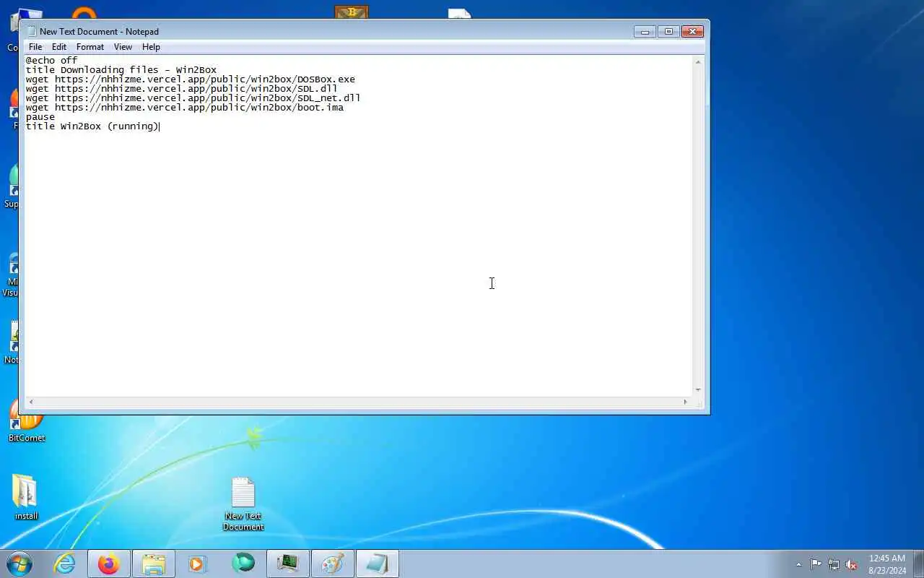Click the wget DOSBox.exe line
This screenshot has width=924, height=578.
191,79
